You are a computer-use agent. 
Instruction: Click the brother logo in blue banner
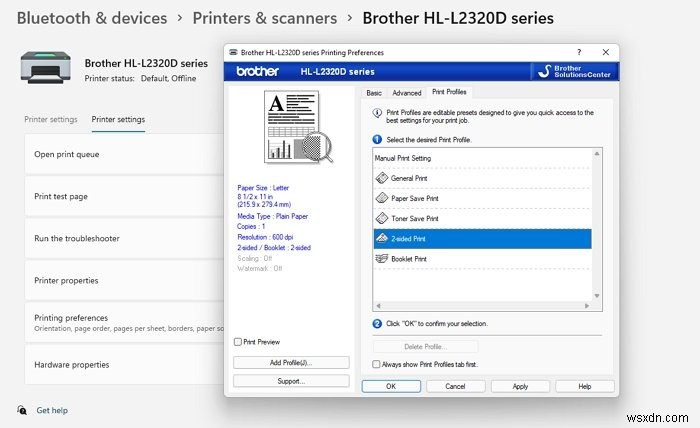(258, 71)
